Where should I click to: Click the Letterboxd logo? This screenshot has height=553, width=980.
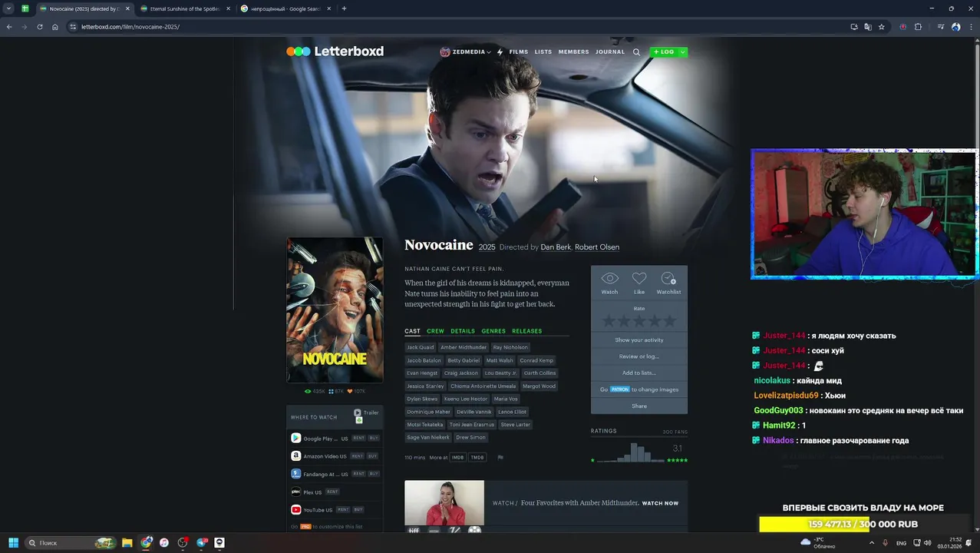coord(335,51)
